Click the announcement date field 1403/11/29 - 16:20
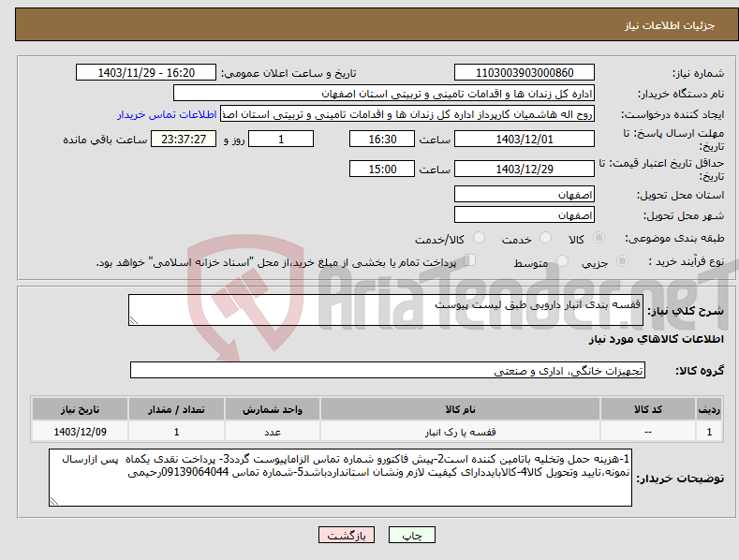This screenshot has height=560, width=739. [x=146, y=73]
